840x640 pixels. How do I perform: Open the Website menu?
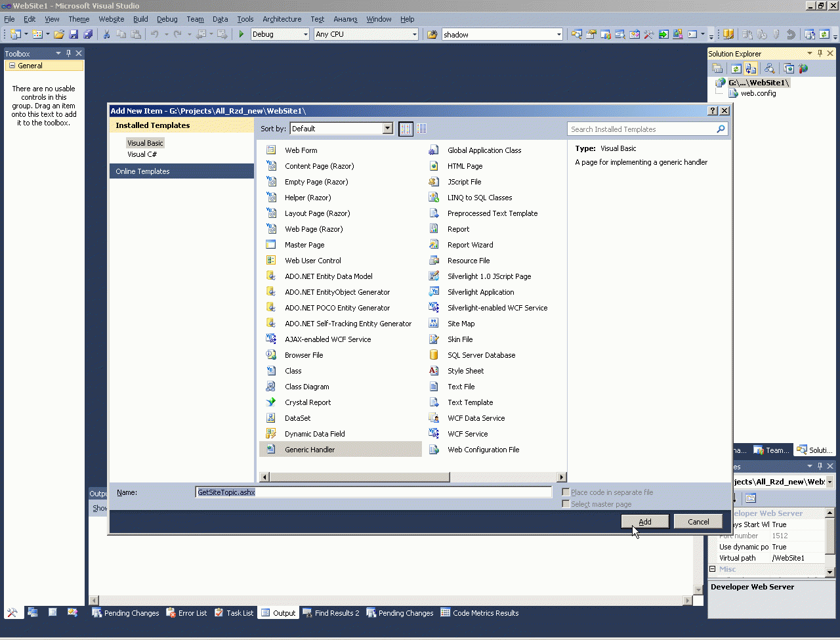point(112,19)
